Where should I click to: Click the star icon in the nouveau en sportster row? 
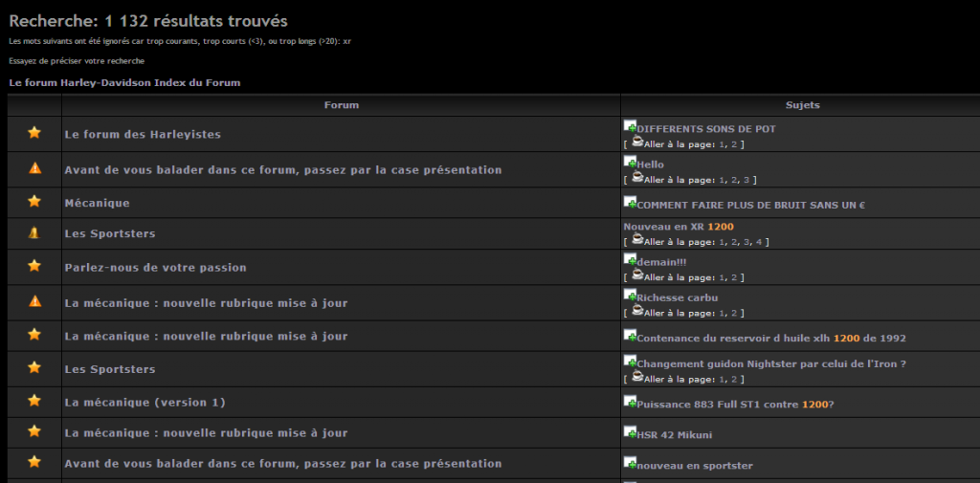[34, 462]
